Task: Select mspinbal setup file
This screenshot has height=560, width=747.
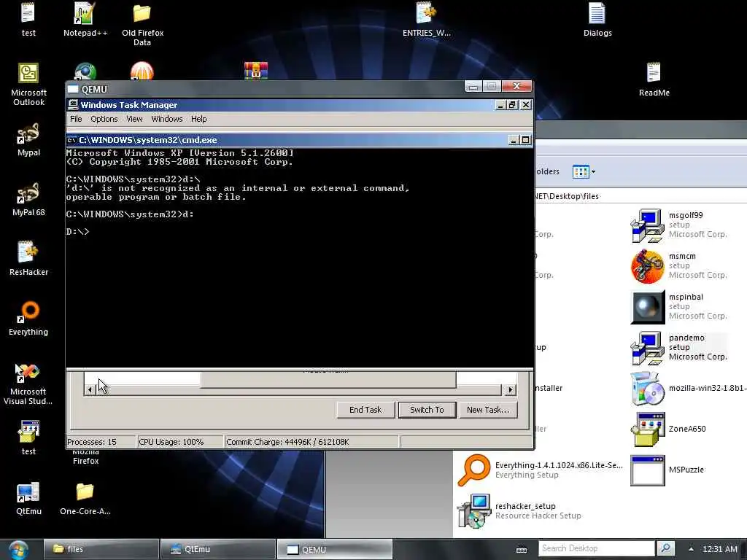Action: tap(678, 307)
